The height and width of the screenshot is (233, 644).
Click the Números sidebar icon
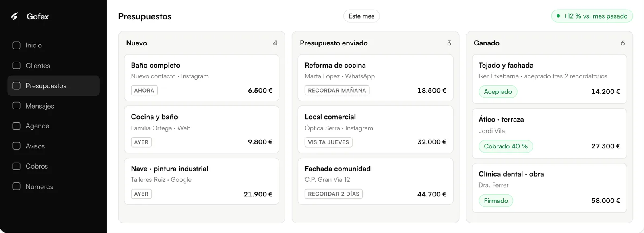pyautogui.click(x=17, y=186)
